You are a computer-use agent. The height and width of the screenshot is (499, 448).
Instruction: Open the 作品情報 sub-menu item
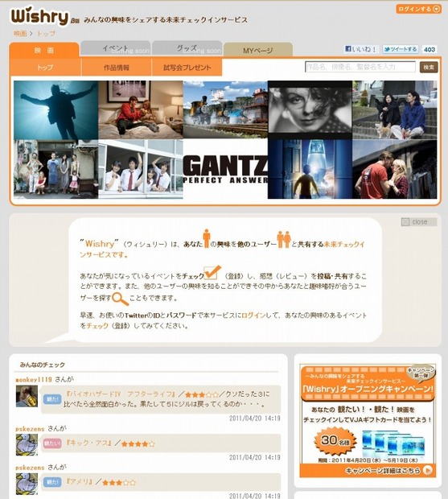117,67
